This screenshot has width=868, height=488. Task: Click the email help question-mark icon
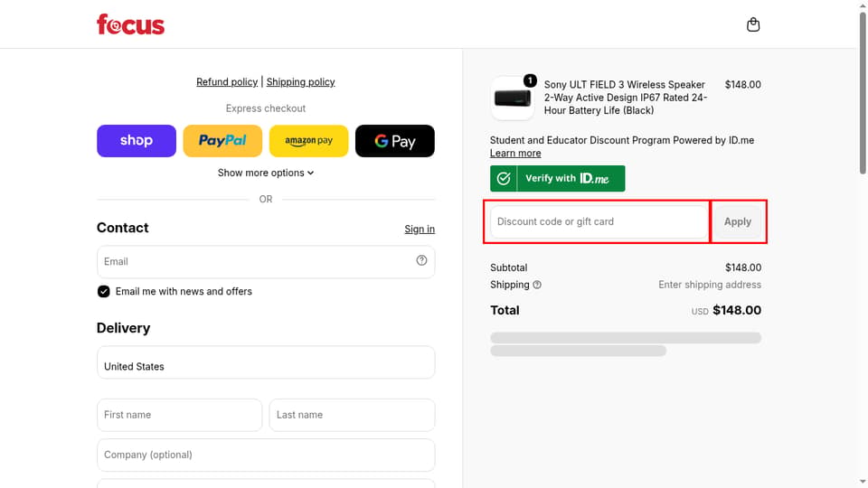[422, 260]
